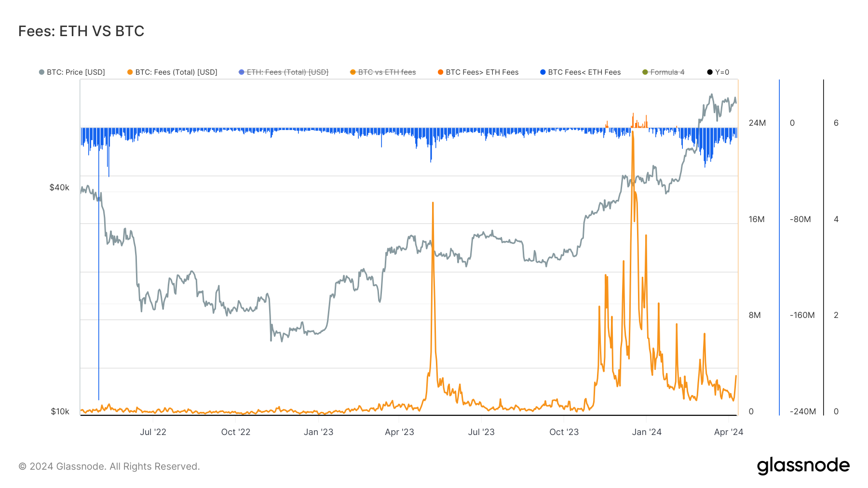Click the Jan '24 x-axis label

click(647, 432)
